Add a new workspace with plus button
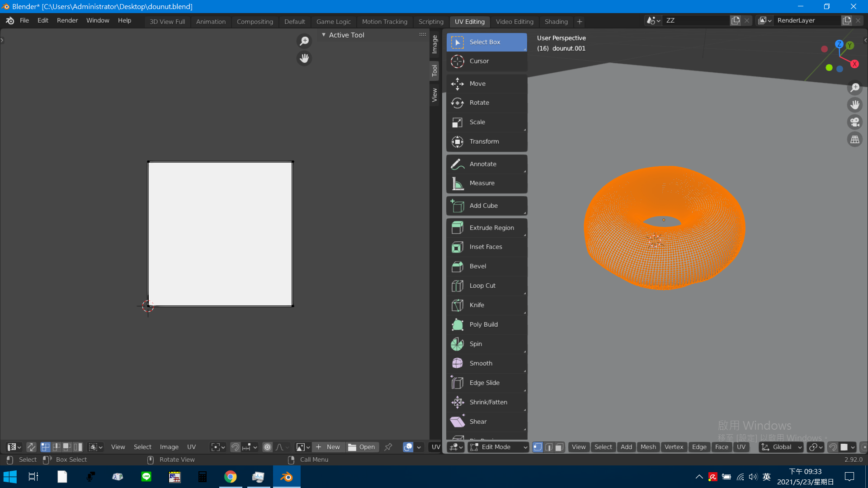This screenshot has height=488, width=868. (580, 21)
